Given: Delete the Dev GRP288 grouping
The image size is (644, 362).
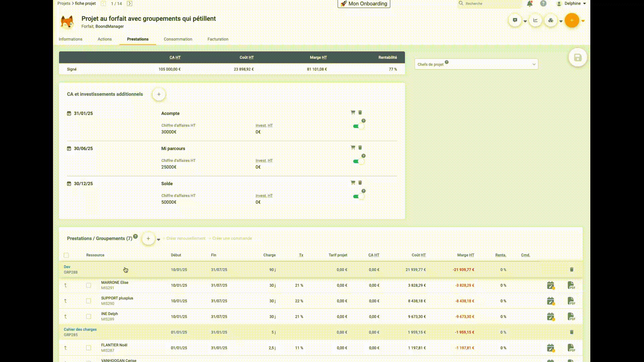Looking at the screenshot, I should point(572,269).
